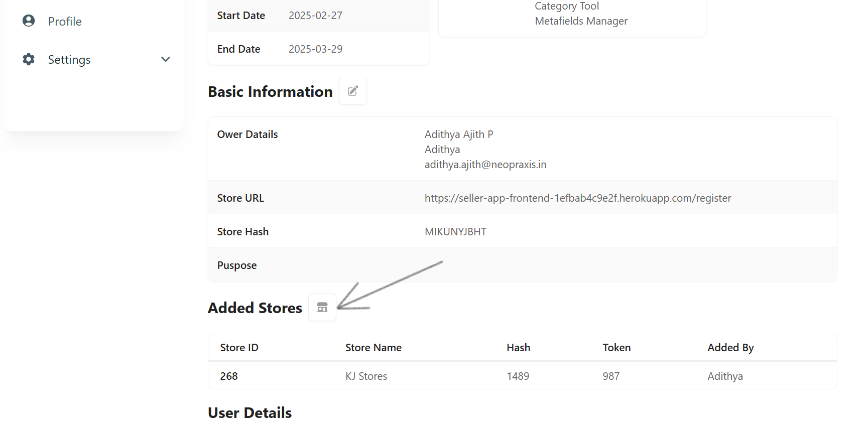Click the Basic Information heading
This screenshot has width=868, height=431.
pyautogui.click(x=270, y=92)
